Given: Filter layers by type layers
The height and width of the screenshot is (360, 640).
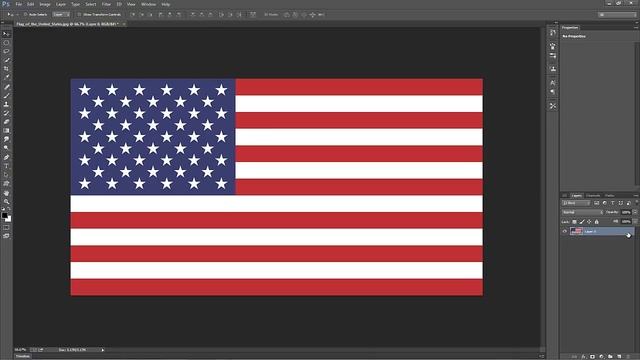Looking at the screenshot, I should (613, 203).
